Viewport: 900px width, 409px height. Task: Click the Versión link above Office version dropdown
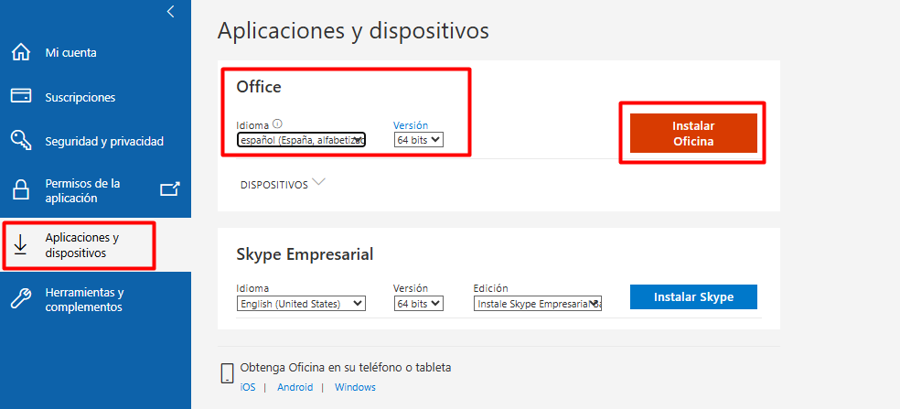coord(410,125)
